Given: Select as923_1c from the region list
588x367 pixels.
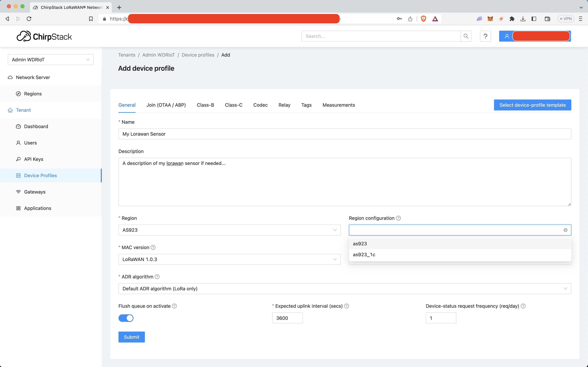Looking at the screenshot, I should 364,255.
